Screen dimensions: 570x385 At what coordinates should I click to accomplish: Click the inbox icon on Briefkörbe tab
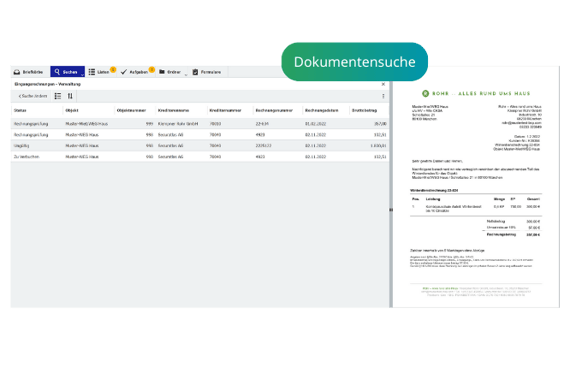tap(17, 72)
